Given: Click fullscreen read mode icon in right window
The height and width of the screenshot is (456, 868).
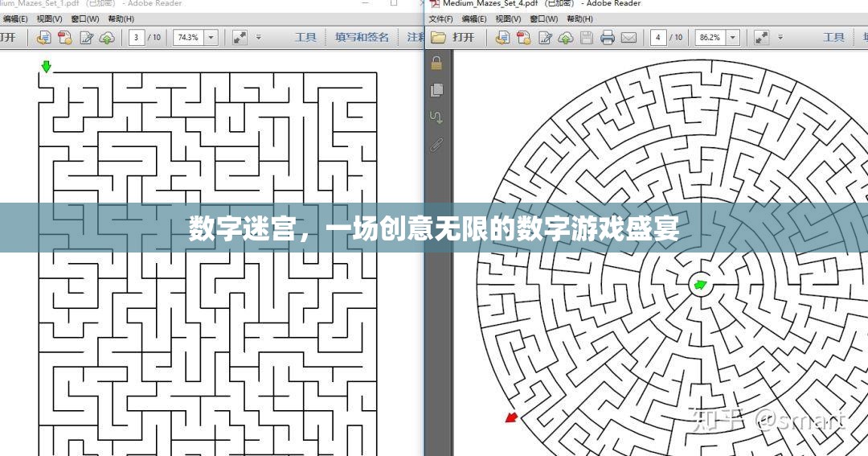Looking at the screenshot, I should coord(762,38).
